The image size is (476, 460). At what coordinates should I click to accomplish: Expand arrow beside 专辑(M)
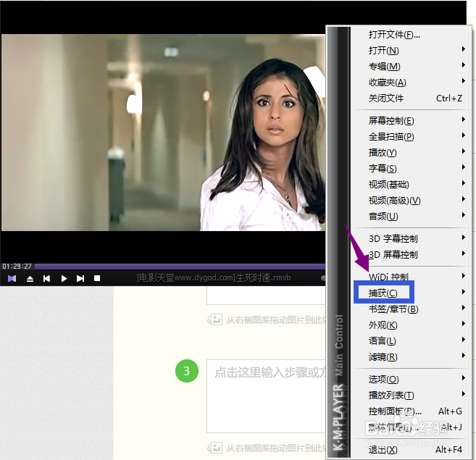point(463,64)
